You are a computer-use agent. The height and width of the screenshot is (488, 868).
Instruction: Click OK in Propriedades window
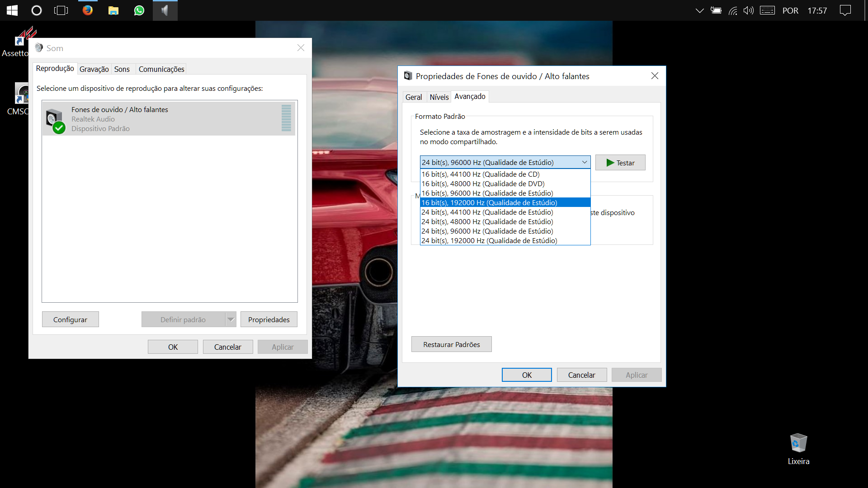click(x=527, y=375)
